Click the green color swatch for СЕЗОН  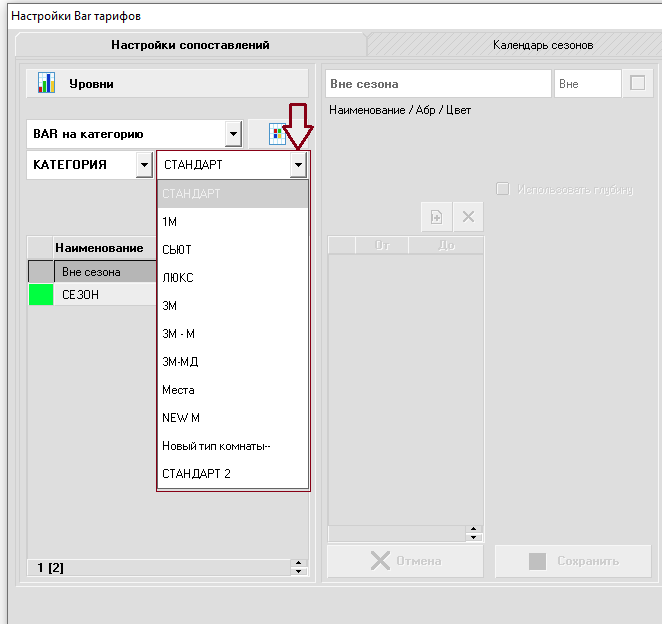tap(41, 295)
